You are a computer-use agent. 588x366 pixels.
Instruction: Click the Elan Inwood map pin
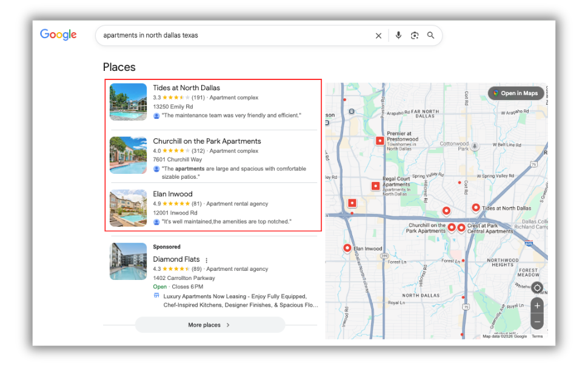point(347,248)
